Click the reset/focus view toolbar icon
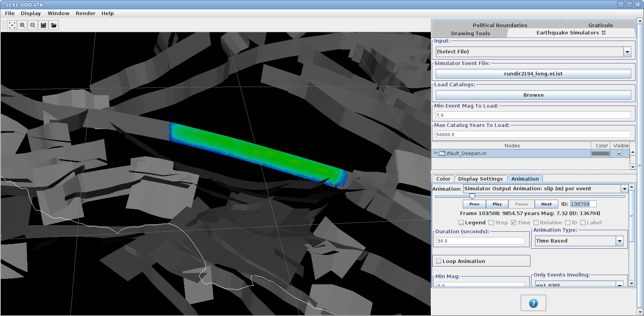Image resolution: width=644 pixels, height=316 pixels. pyautogui.click(x=12, y=26)
